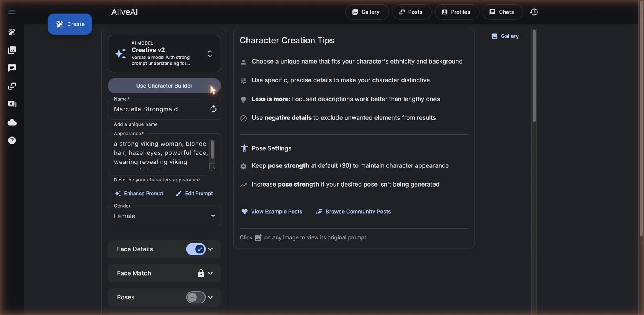Click the history clock icon
This screenshot has width=644, height=315.
[x=534, y=12]
